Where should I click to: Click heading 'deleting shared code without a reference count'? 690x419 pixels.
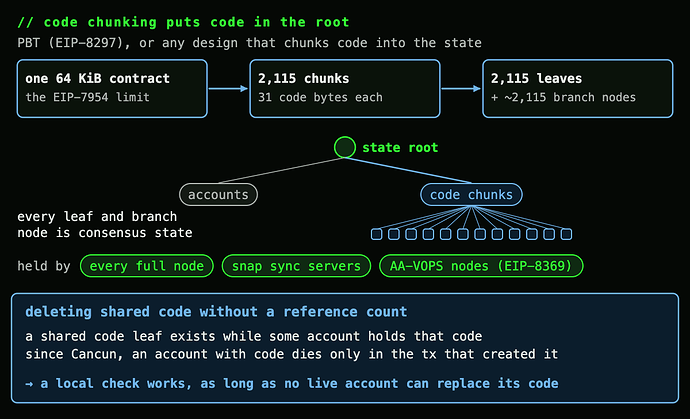click(216, 312)
